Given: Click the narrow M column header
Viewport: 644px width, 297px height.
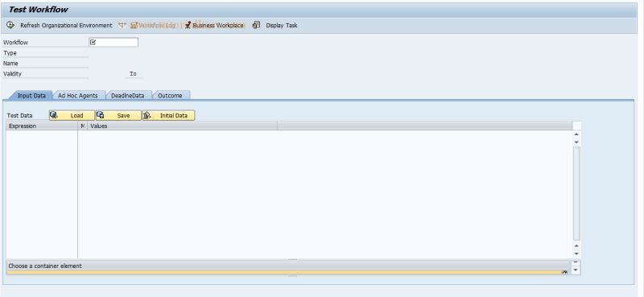Looking at the screenshot, I should [83, 126].
